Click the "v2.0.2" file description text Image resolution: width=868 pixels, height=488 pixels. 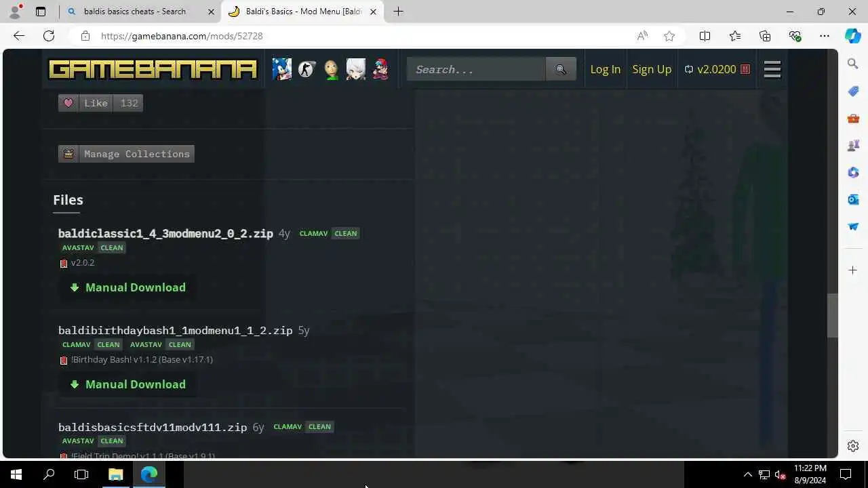tap(83, 263)
